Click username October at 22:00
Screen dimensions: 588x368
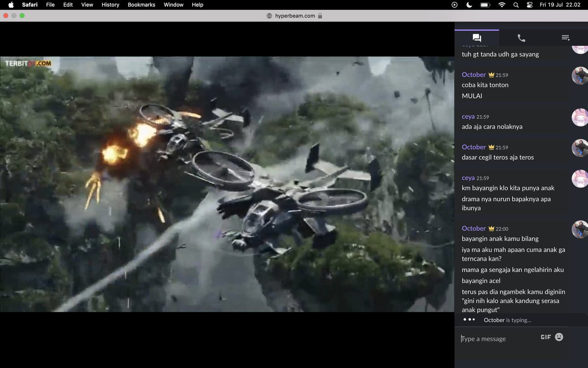pos(474,228)
